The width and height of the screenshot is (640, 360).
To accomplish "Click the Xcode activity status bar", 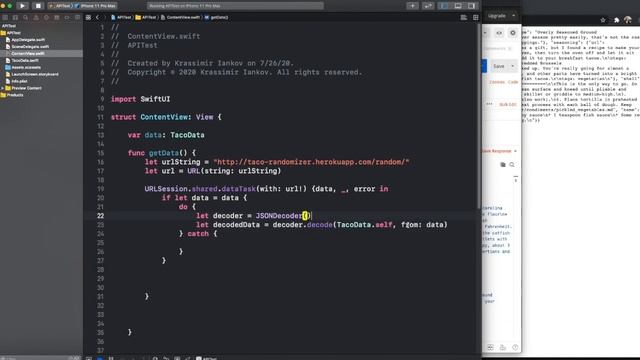I will point(235,6).
